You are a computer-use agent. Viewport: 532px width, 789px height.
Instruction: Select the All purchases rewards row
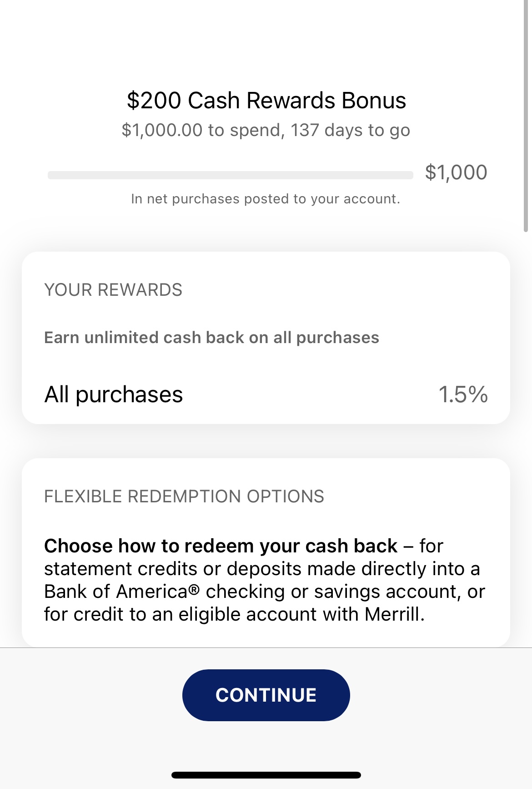point(266,394)
